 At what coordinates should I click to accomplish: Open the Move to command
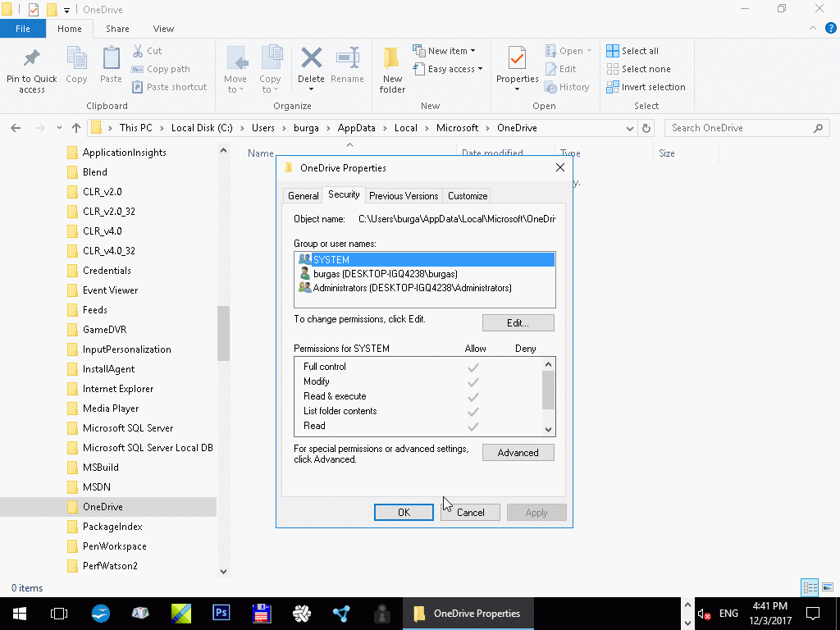(235, 70)
